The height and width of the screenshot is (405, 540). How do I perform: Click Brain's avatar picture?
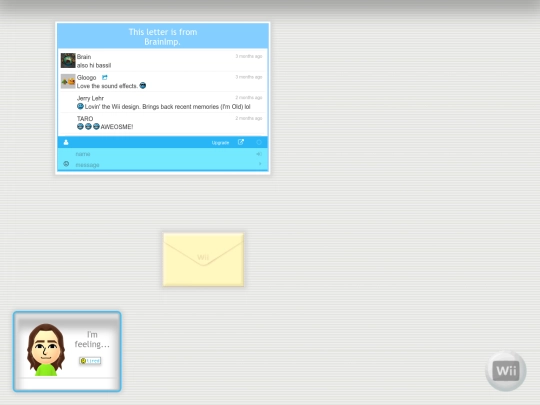[68, 60]
